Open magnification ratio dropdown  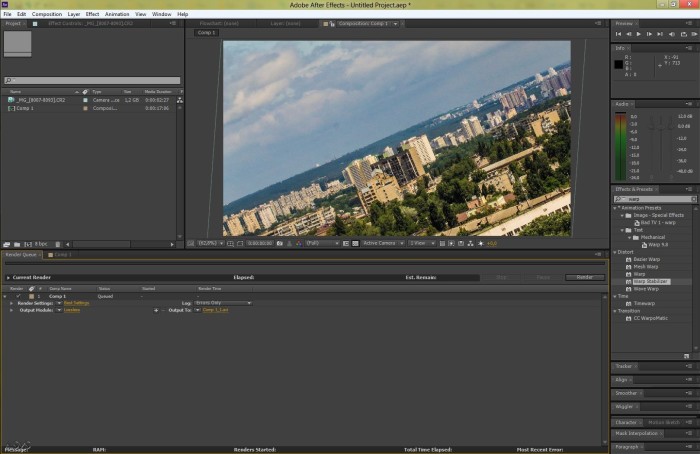[211, 243]
